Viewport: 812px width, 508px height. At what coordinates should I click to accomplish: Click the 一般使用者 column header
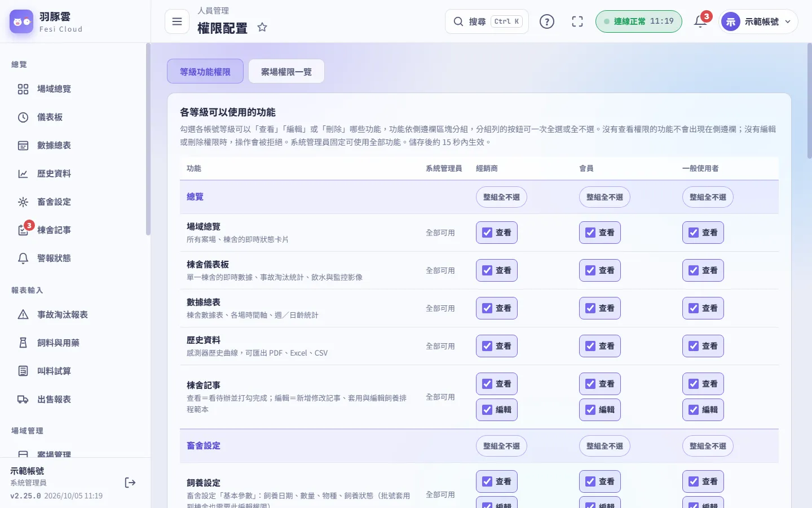click(700, 168)
